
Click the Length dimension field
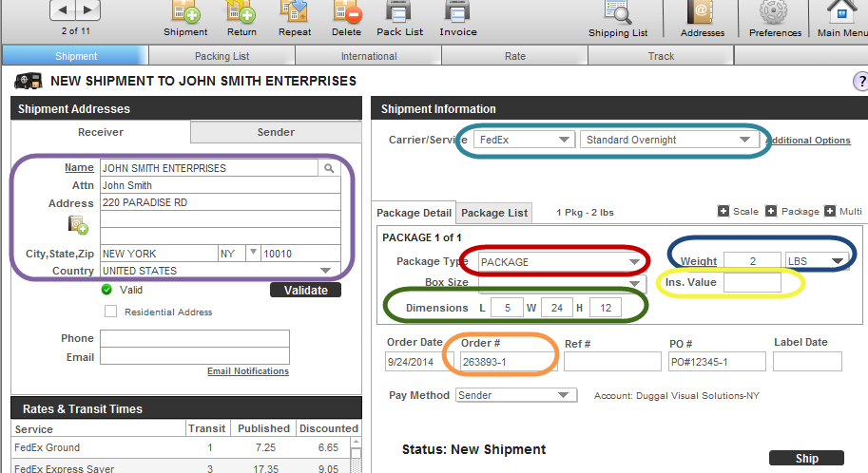tap(507, 308)
